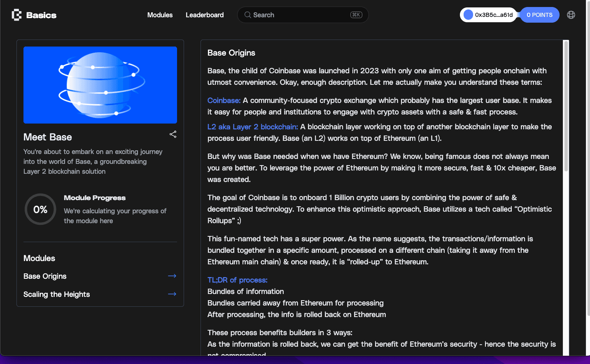Open the Scaling the Heights module

pos(56,294)
